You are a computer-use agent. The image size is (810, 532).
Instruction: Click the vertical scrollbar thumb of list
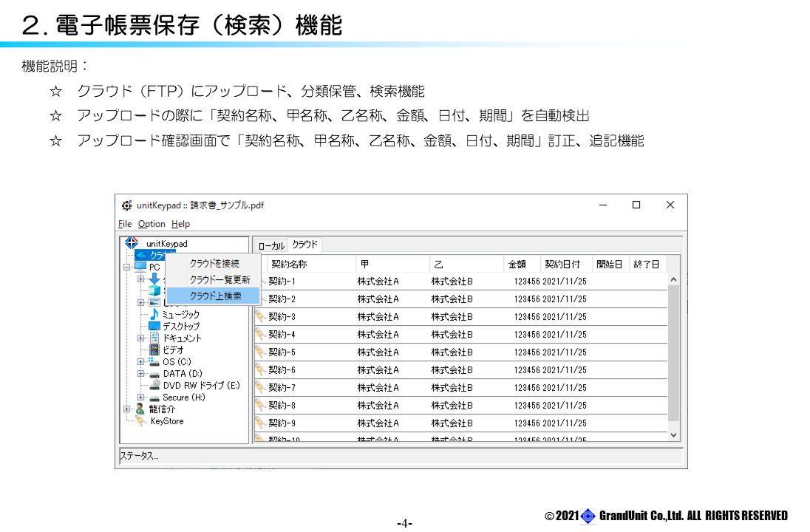[673, 353]
